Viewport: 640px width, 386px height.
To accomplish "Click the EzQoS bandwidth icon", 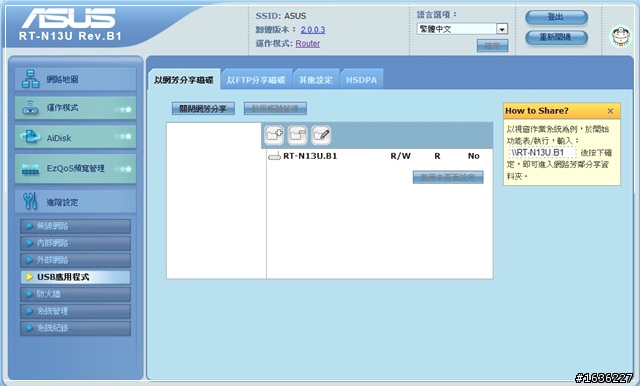I will [30, 169].
